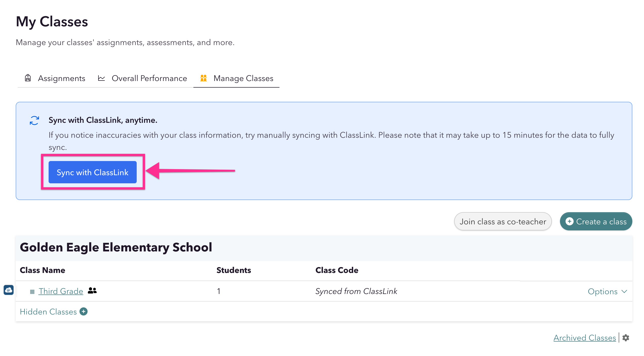Switch to the Assignments tab
644x356 pixels.
[62, 78]
